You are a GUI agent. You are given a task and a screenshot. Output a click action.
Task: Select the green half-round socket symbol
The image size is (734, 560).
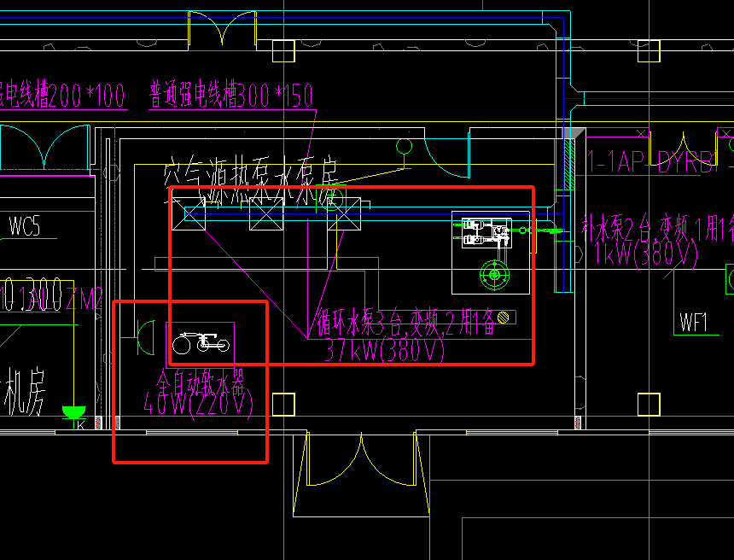[x=146, y=337]
